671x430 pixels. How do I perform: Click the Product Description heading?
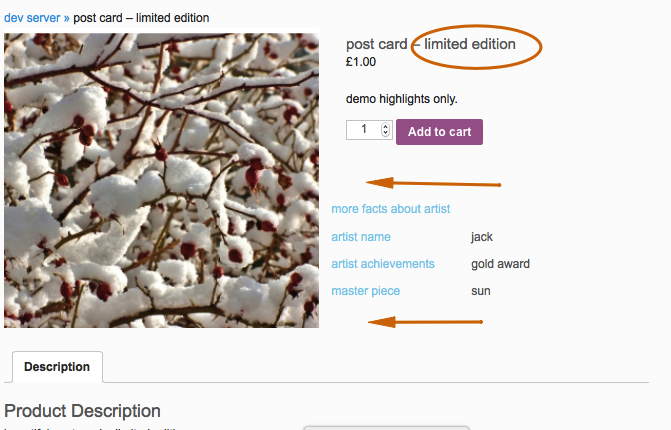[82, 411]
